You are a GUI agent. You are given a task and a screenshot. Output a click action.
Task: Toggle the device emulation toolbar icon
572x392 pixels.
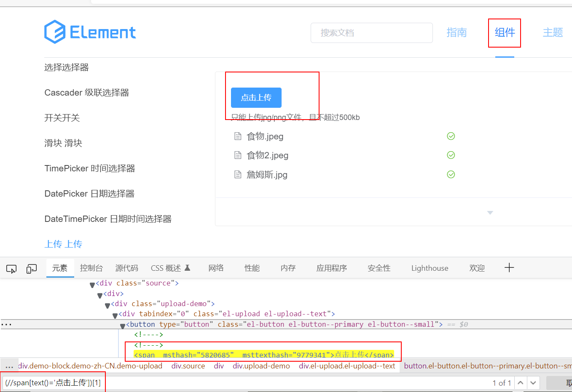pyautogui.click(x=31, y=268)
